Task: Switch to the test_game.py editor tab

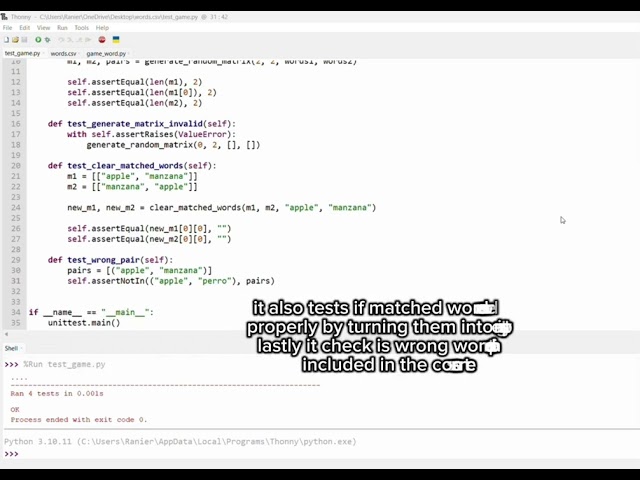Action: 23,53
